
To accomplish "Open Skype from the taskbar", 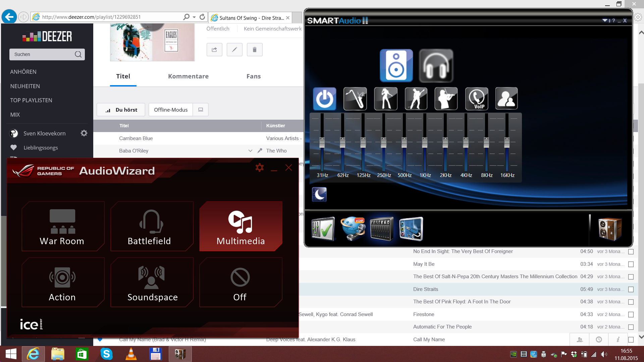I will coord(106,354).
